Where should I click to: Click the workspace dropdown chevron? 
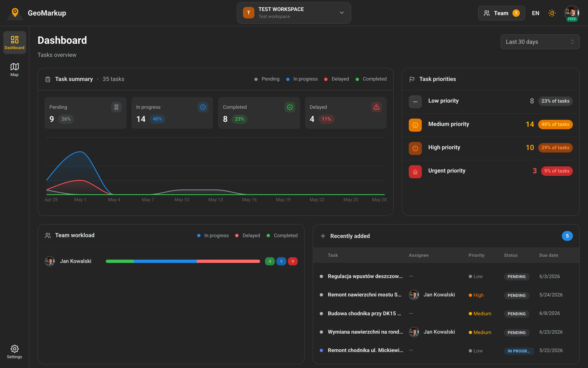tap(342, 13)
